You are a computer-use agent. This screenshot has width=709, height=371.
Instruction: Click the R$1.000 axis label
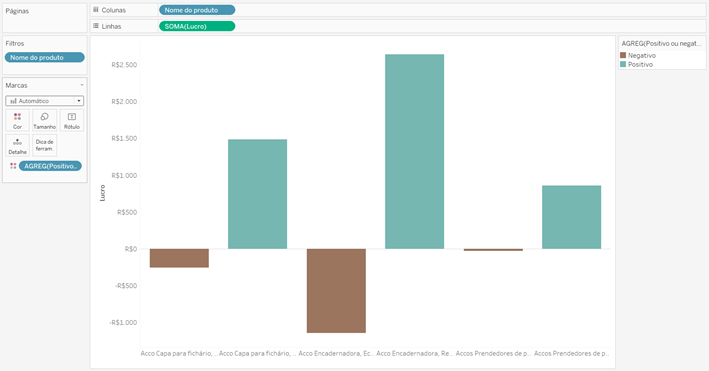[x=124, y=176]
